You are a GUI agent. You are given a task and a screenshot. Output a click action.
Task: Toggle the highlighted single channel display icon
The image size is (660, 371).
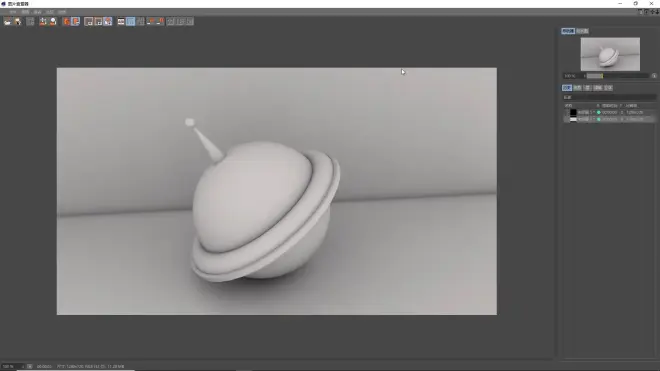130,21
